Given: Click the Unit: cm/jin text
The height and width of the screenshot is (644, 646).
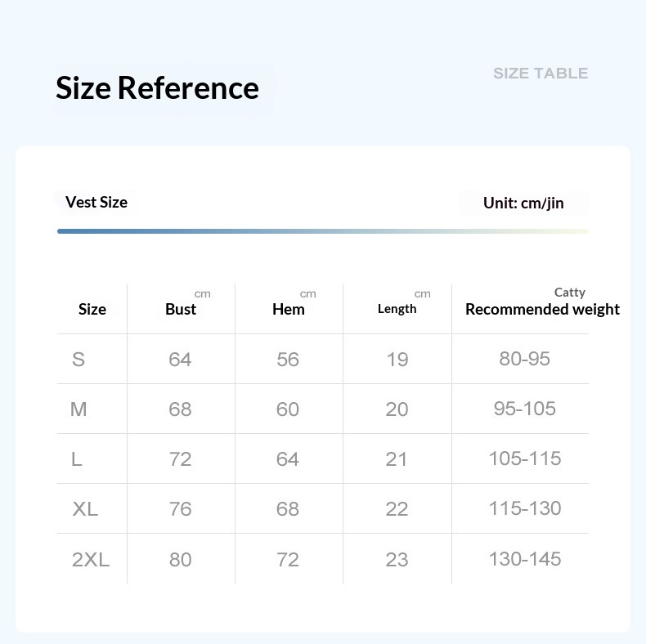Looking at the screenshot, I should pos(523,203).
